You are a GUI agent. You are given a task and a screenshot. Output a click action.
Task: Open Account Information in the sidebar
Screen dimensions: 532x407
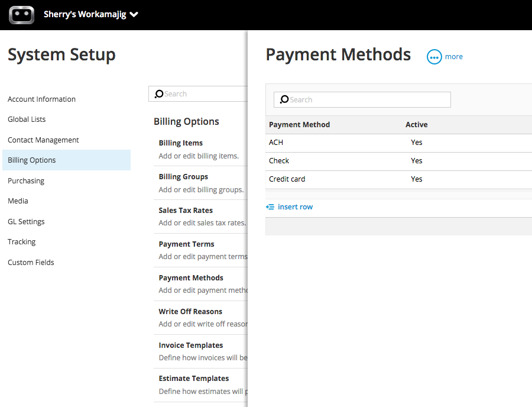coord(42,99)
